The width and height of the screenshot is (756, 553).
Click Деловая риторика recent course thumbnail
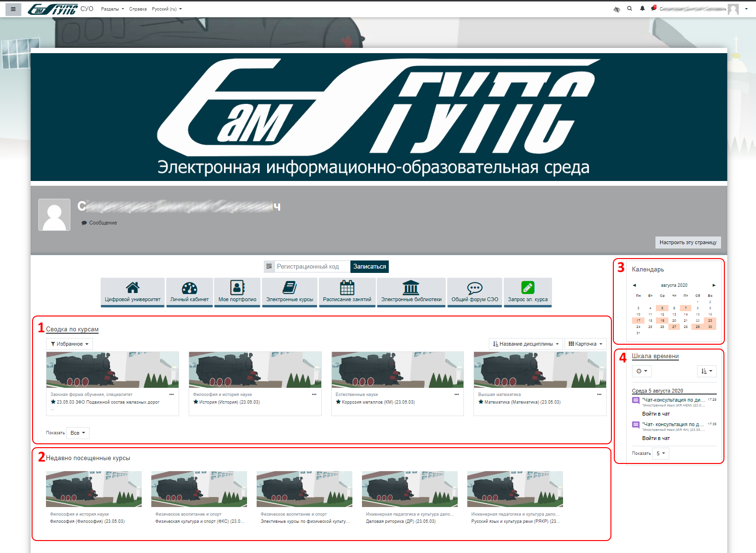coord(410,489)
